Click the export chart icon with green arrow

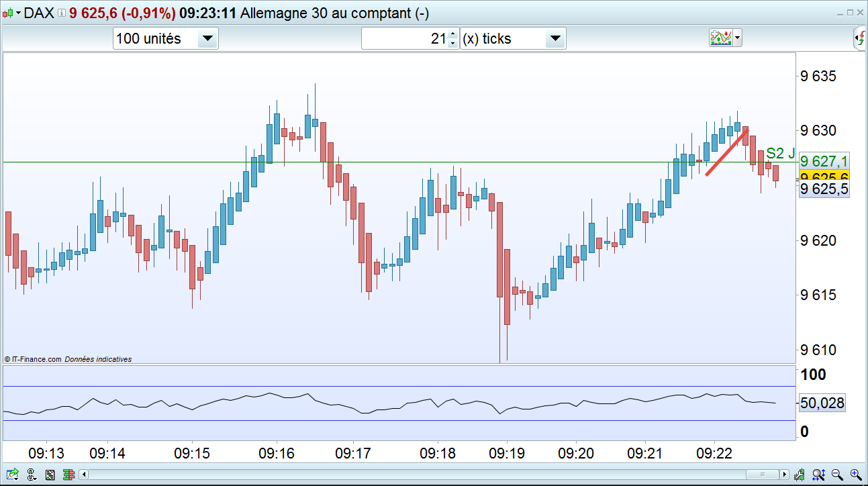tap(13, 475)
